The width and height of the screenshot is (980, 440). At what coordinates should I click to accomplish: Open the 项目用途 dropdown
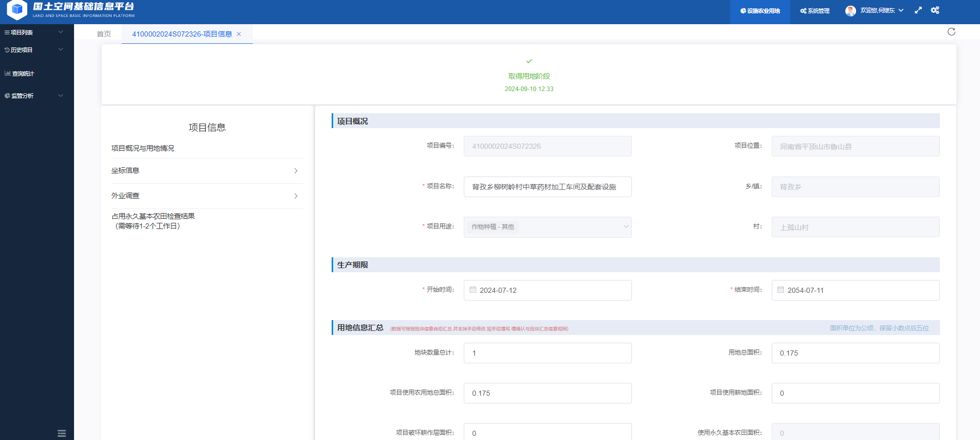click(x=548, y=227)
